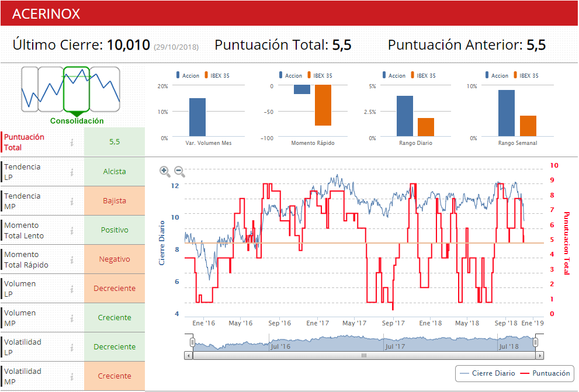Click the Puntuación Total: 5,5 header
This screenshot has width=579, height=392.
coord(283,44)
